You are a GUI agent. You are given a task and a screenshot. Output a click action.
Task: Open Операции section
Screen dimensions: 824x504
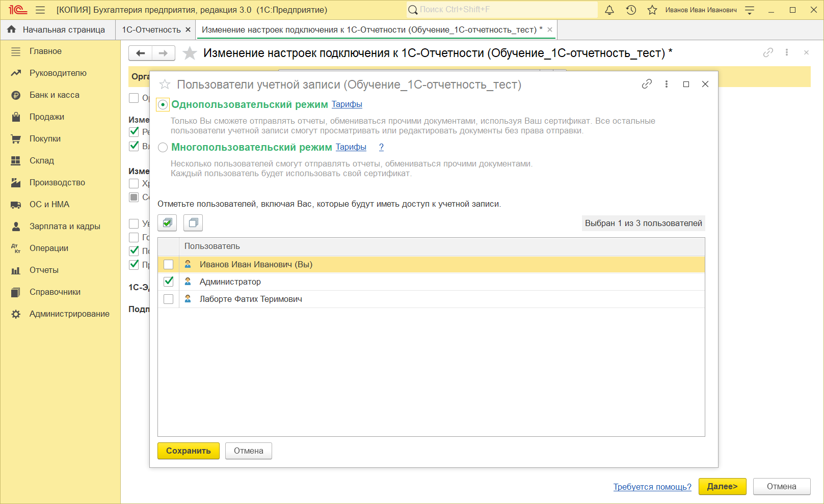coord(49,248)
